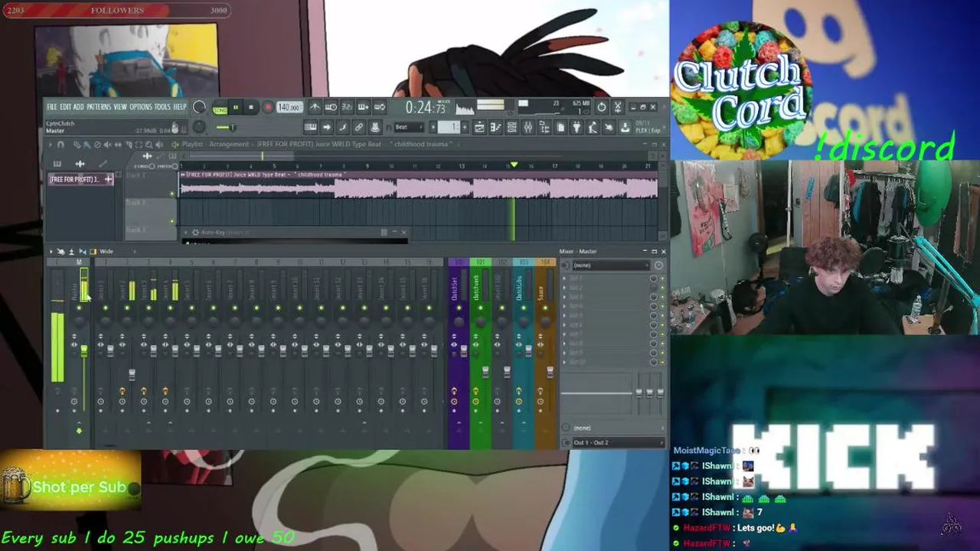Open the Mixer options arrow menu
The width and height of the screenshot is (980, 551).
pyautogui.click(x=51, y=251)
